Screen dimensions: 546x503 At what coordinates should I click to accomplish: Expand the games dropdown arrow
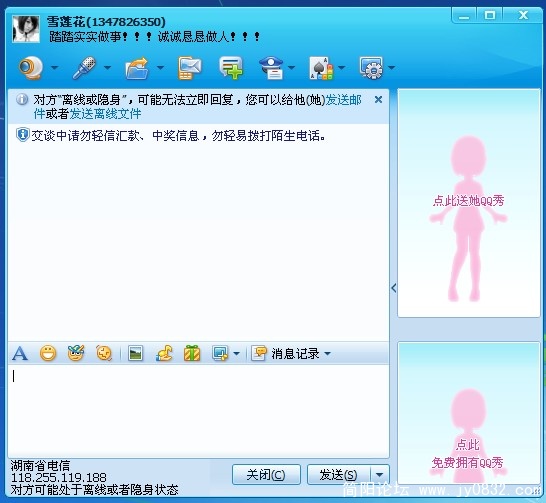pos(342,68)
